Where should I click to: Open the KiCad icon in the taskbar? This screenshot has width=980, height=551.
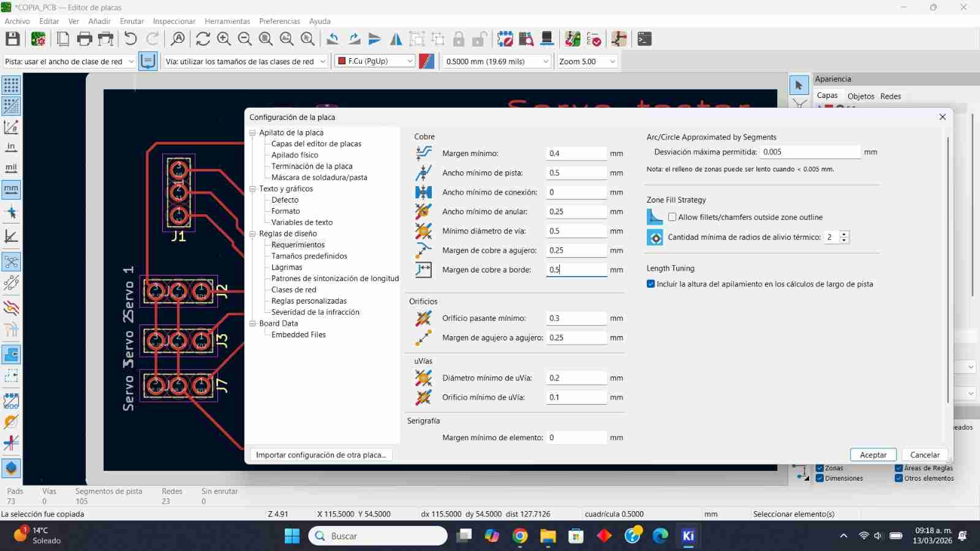point(688,536)
